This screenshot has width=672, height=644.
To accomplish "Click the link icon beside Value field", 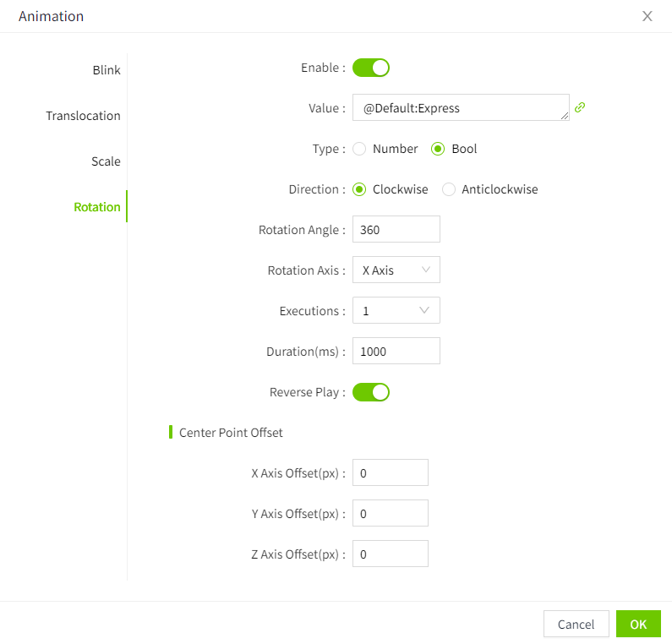I will tap(580, 107).
